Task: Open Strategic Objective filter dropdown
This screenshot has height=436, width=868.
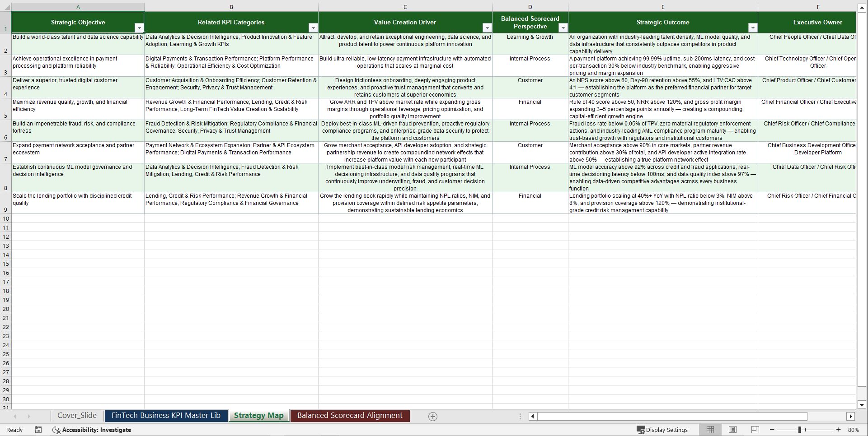Action: point(139,28)
